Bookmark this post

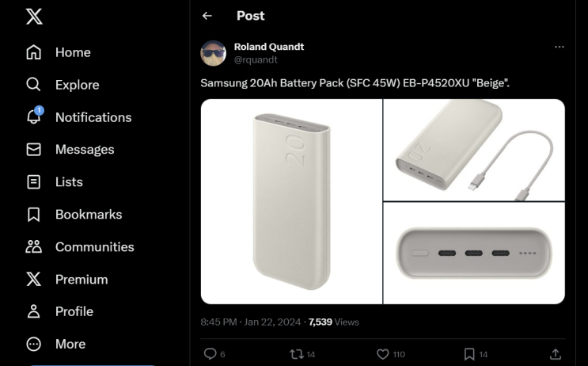point(469,354)
